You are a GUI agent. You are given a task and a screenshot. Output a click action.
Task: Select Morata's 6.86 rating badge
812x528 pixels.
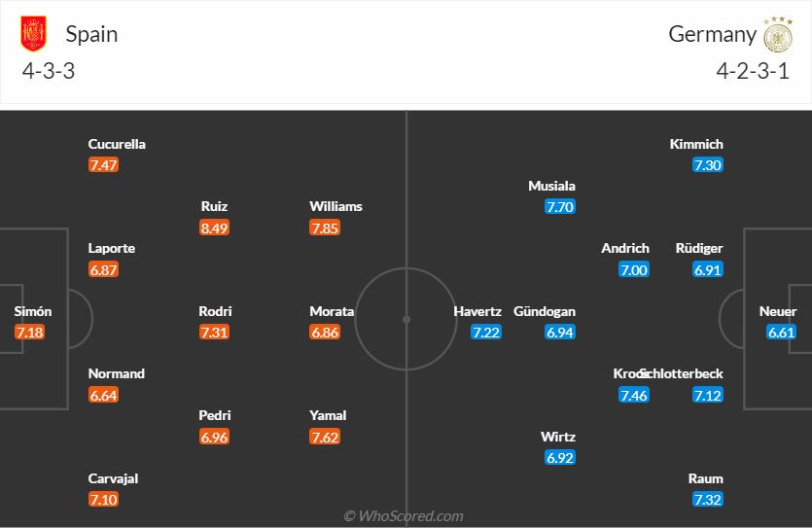click(325, 333)
